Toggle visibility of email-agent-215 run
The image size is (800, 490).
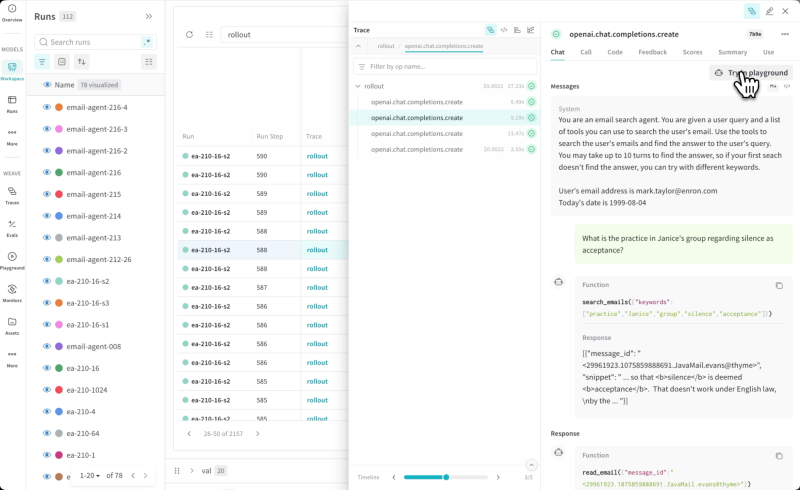coord(46,194)
